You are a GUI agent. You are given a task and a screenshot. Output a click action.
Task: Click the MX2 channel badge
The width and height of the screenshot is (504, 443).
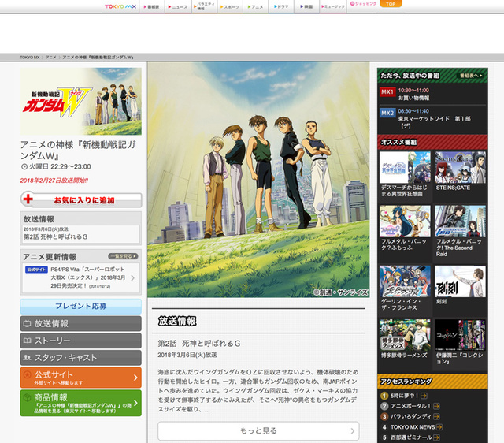387,114
